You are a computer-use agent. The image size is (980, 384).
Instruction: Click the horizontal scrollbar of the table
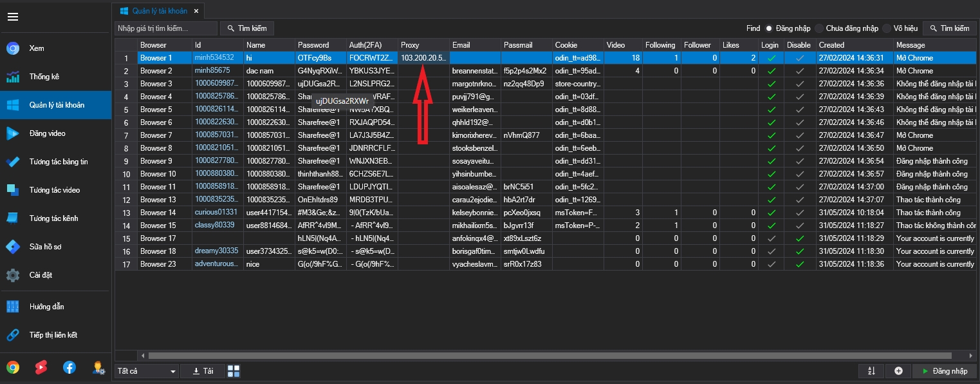tap(450, 355)
